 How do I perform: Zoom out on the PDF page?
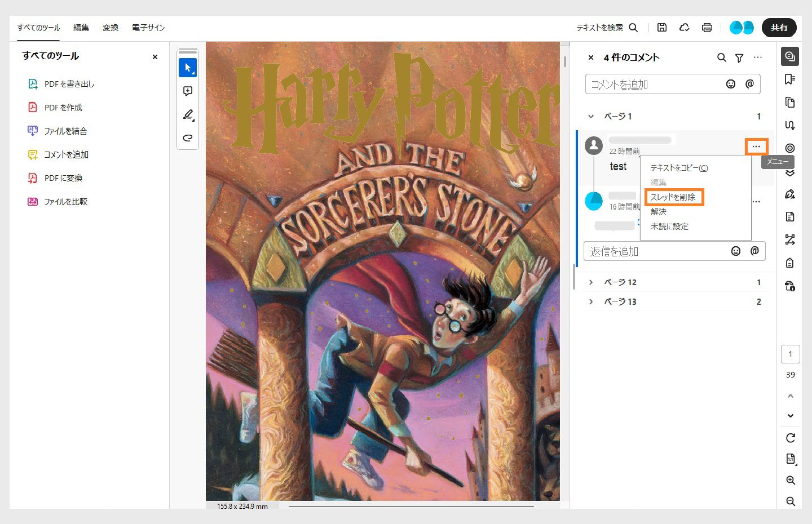(790, 501)
